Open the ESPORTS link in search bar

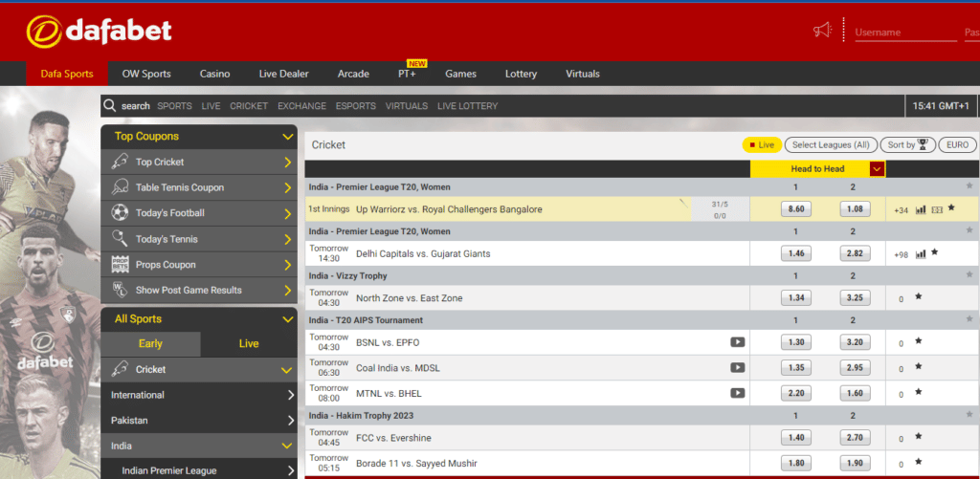click(356, 106)
